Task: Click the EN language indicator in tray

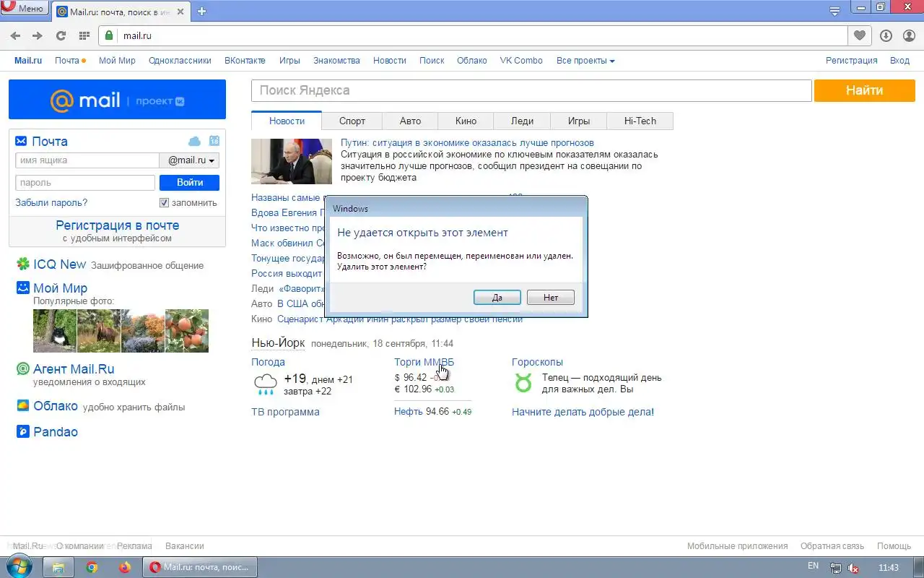Action: tap(813, 566)
